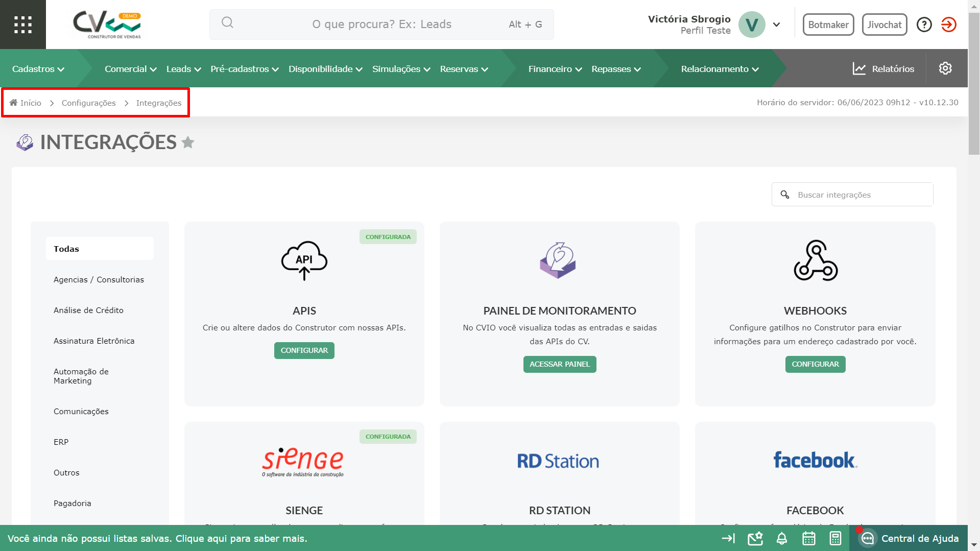This screenshot has height=551, width=980.
Task: Expand the Simulações menu
Action: click(x=401, y=69)
